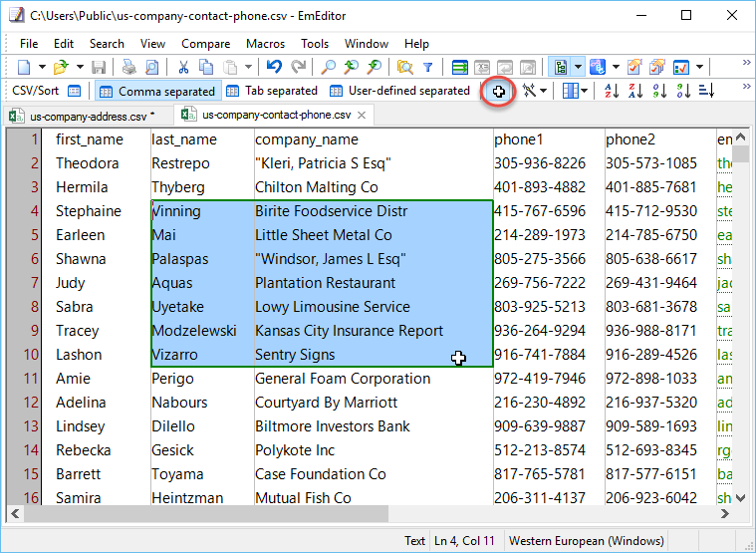Expand the Open file dropdown arrow

[80, 67]
